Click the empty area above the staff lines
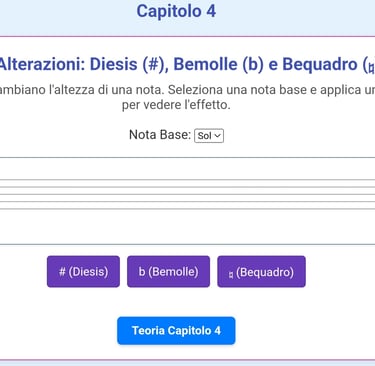The height and width of the screenshot is (366, 375). pos(187,168)
